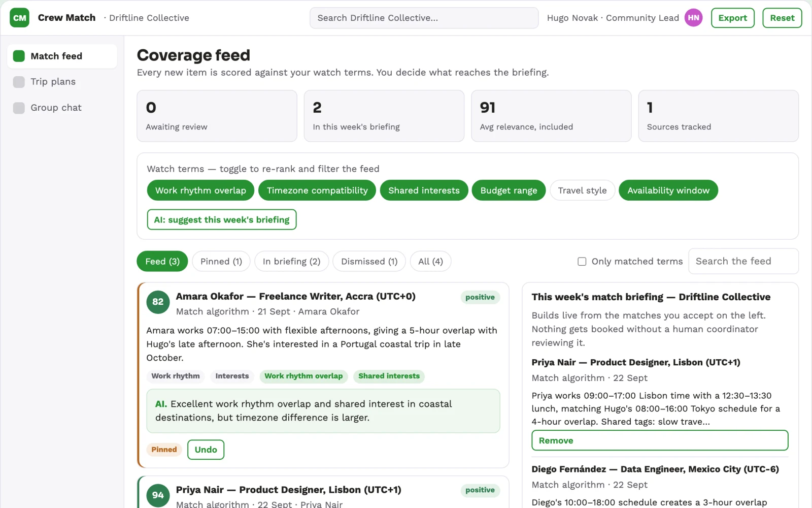Open the HN user avatar
Image resolution: width=812 pixels, height=508 pixels.
coord(693,18)
